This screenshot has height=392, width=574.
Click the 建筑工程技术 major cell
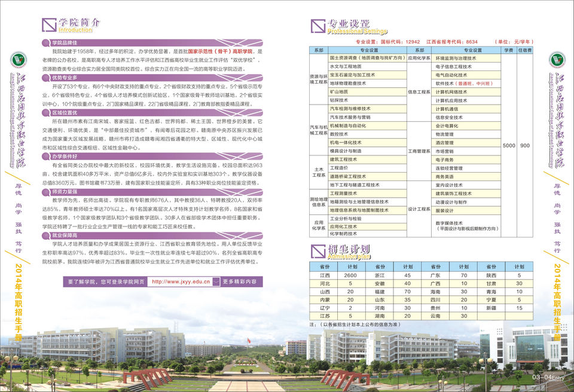pos(367,160)
